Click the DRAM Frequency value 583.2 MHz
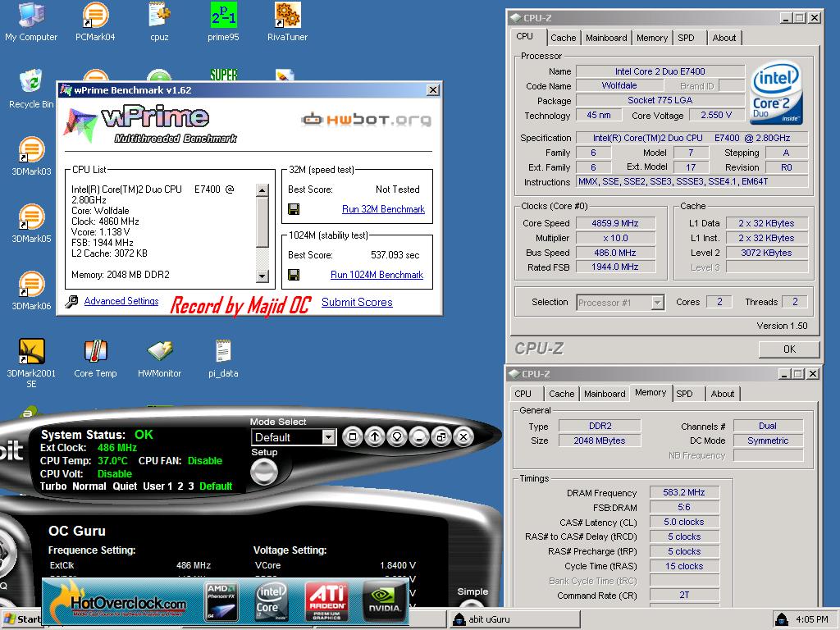 pos(684,492)
